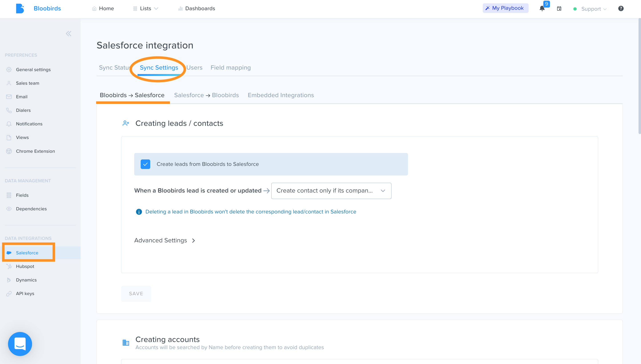Click the General settings gear icon

click(x=9, y=70)
